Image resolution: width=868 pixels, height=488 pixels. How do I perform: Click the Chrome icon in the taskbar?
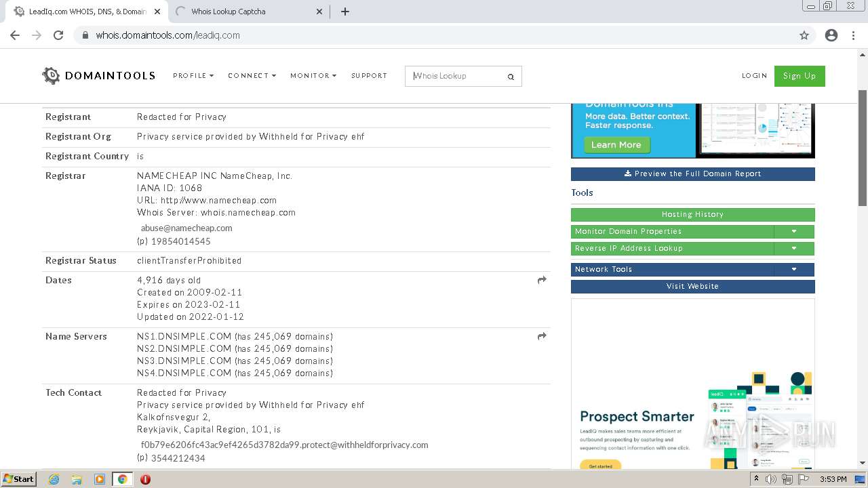tap(122, 479)
